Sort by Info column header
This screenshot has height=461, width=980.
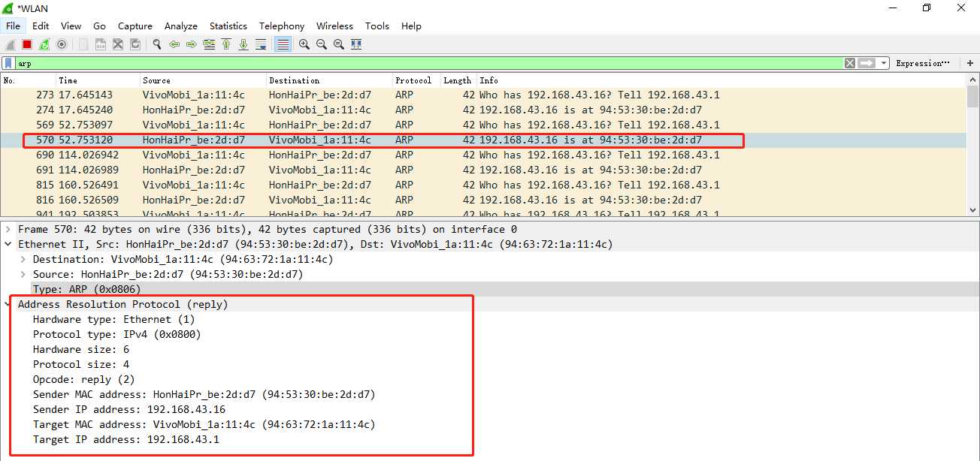(721, 80)
